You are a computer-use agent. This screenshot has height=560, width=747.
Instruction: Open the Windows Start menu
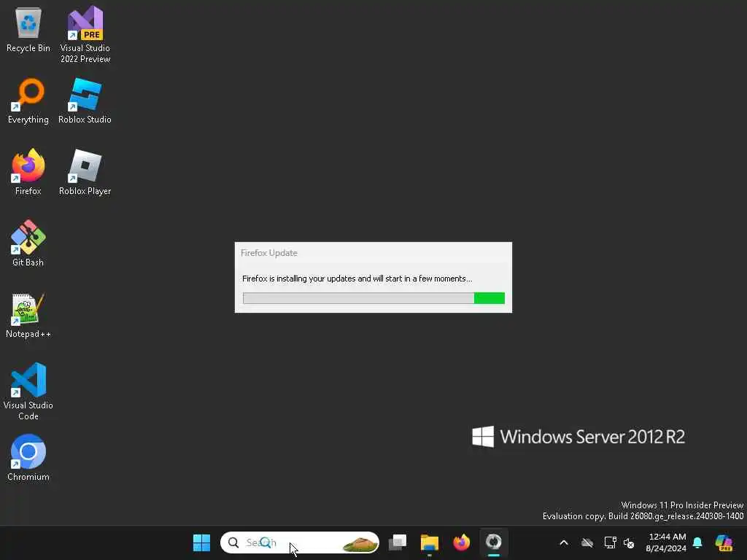coord(201,542)
